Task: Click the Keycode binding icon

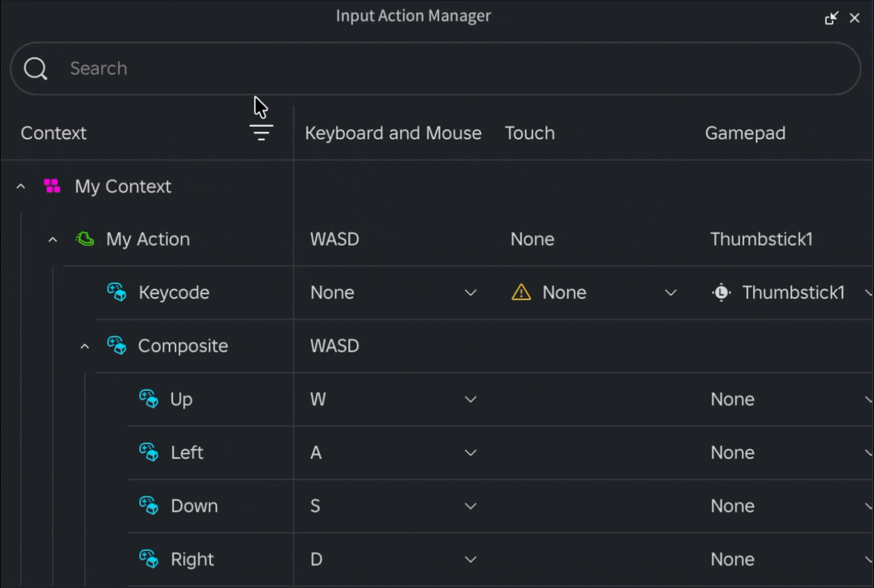Action: pos(117,292)
